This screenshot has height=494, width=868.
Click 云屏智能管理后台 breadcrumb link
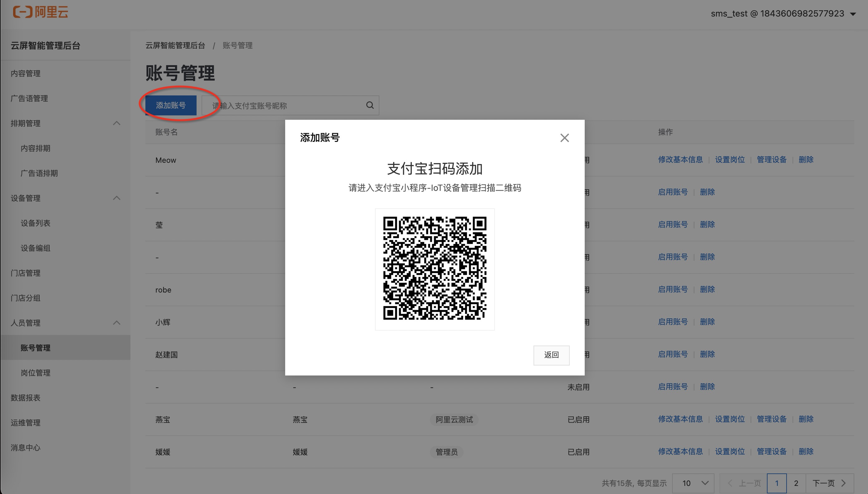click(175, 46)
